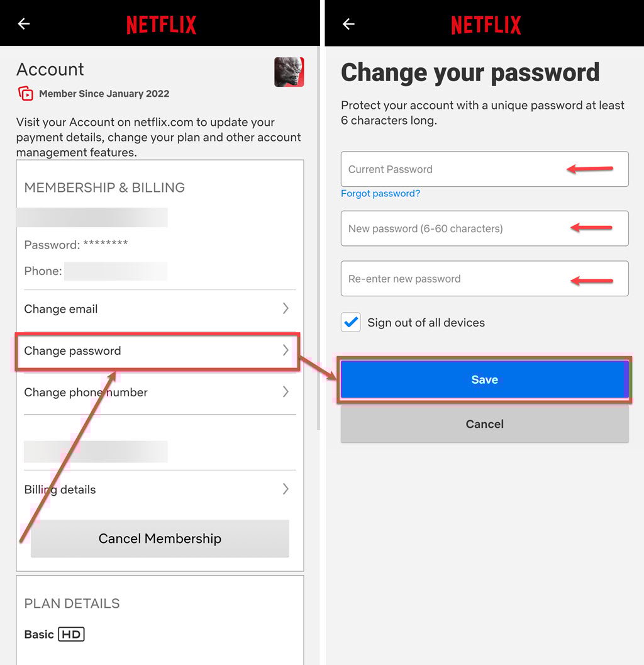Click the HD badge beside Basic plan

[x=71, y=634]
